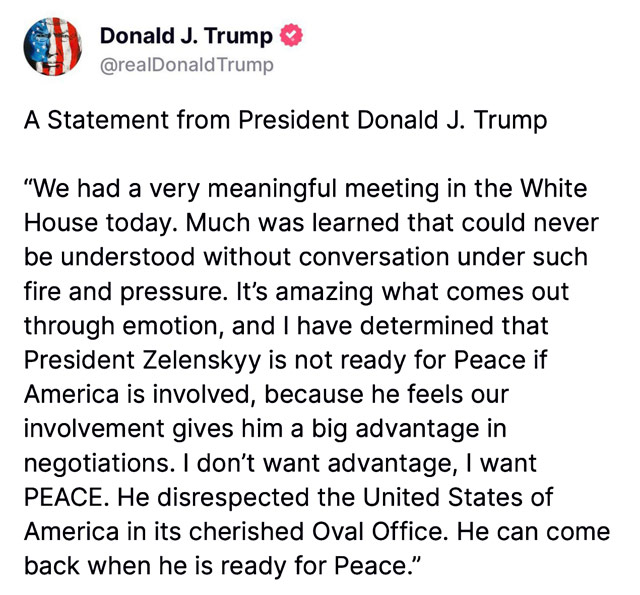Open the Donald J. Trump display name

tap(186, 36)
